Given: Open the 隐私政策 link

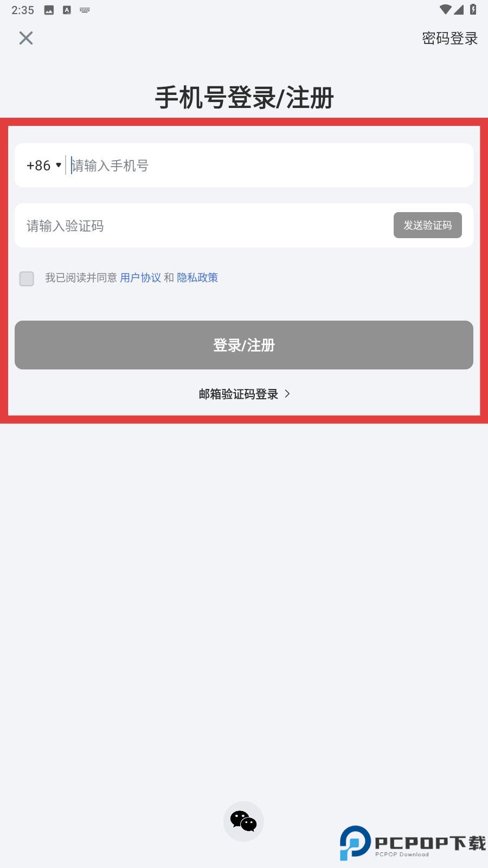Looking at the screenshot, I should click(x=197, y=278).
